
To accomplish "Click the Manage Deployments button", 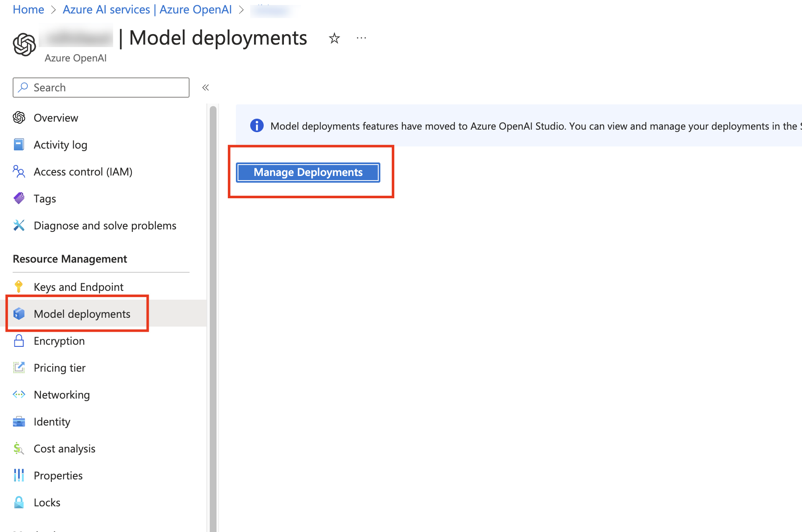I will tap(308, 172).
